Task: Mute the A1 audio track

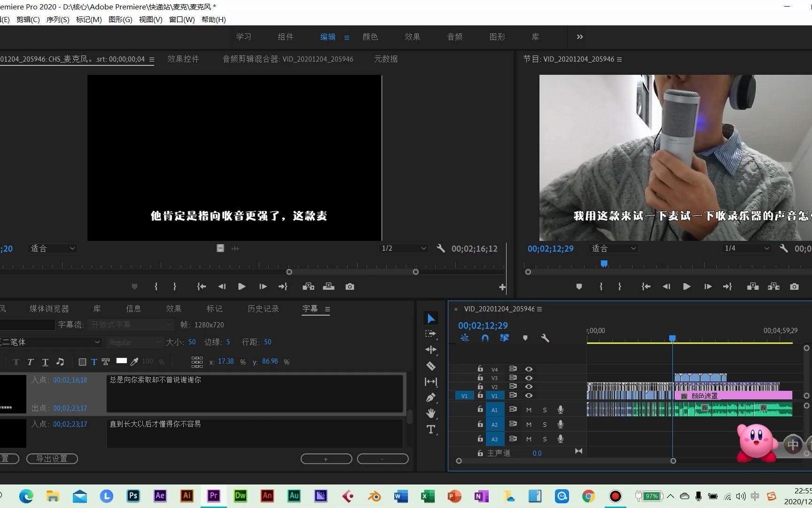Action: (528, 410)
